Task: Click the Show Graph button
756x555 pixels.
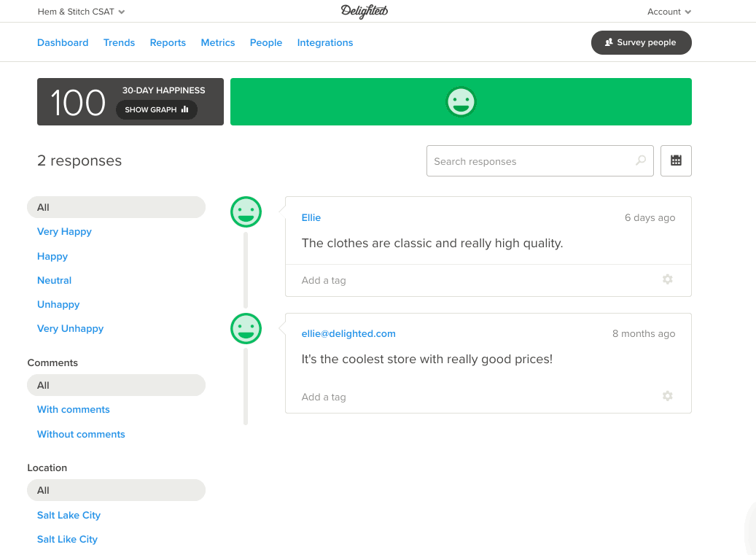Action: 157,109
